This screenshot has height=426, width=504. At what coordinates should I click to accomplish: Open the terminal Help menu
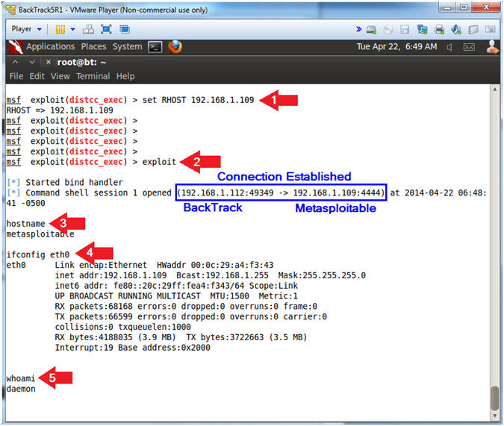[x=125, y=76]
